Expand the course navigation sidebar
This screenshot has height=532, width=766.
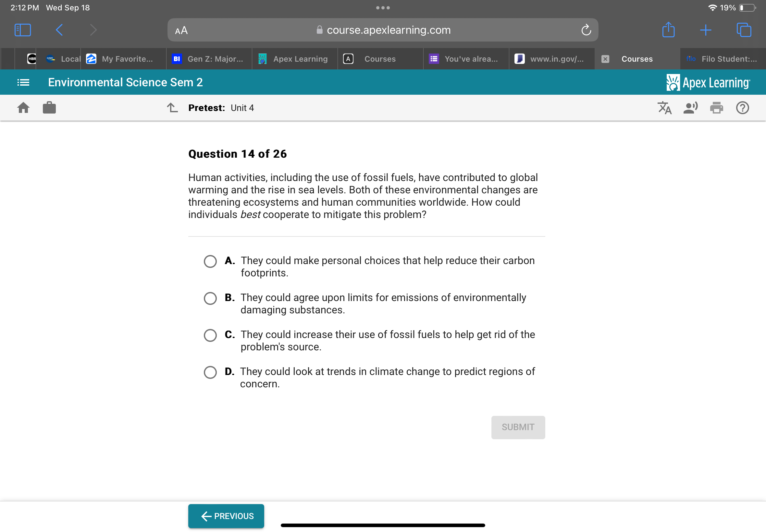(22, 83)
